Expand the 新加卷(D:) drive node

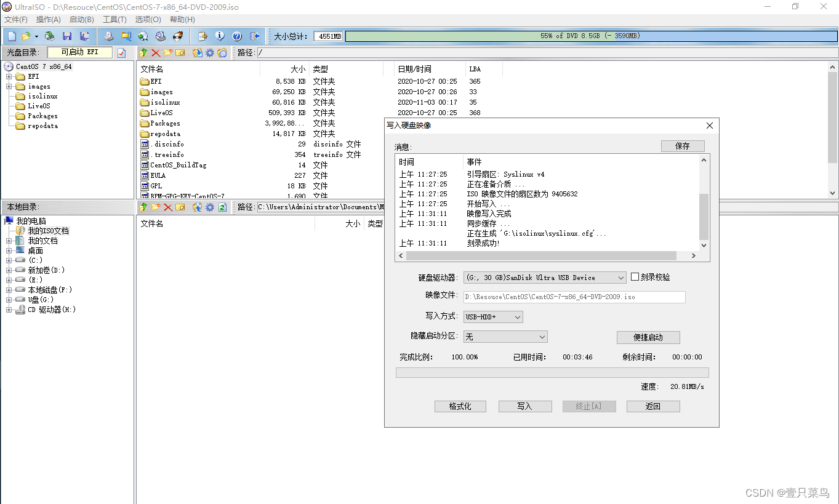coord(9,271)
